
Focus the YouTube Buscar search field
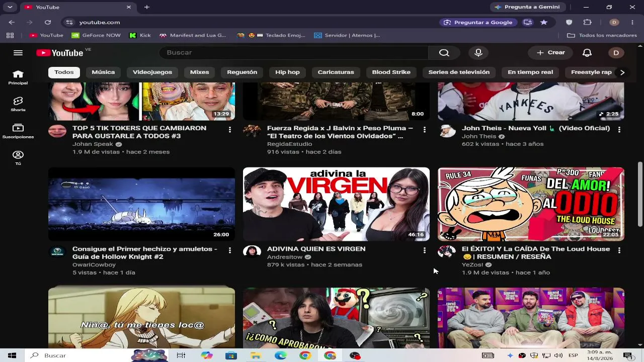pyautogui.click(x=294, y=53)
